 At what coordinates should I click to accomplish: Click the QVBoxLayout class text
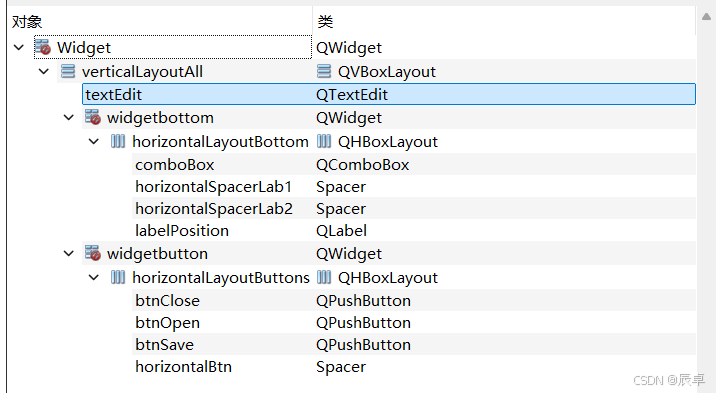coord(387,72)
